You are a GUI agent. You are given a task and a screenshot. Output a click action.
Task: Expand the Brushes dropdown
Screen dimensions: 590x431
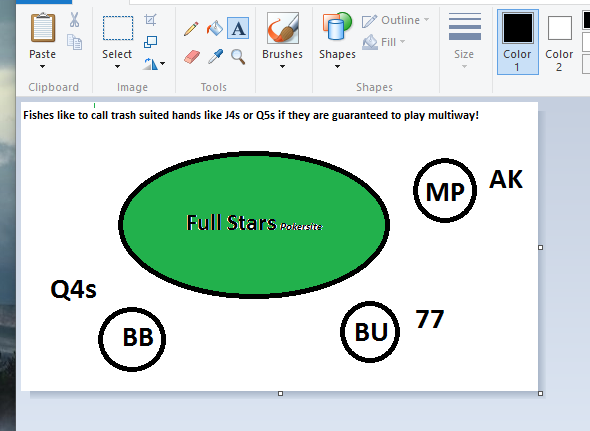pos(283,67)
